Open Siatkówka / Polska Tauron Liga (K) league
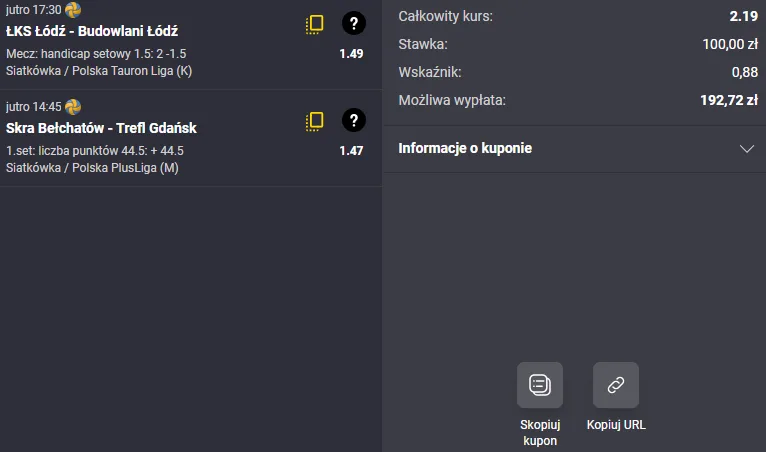The image size is (766, 452). click(x=99, y=70)
